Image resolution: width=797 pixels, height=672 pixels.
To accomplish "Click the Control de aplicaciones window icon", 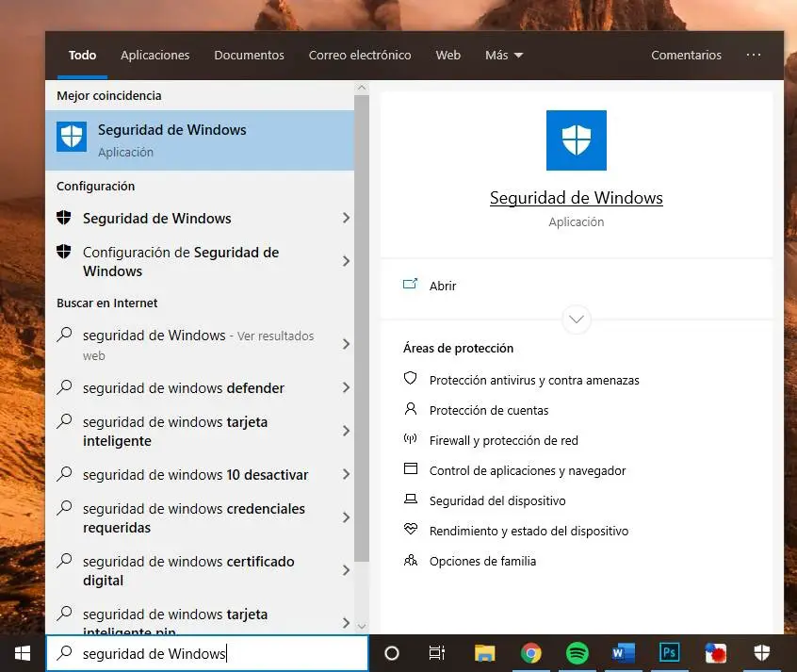I will (410, 468).
